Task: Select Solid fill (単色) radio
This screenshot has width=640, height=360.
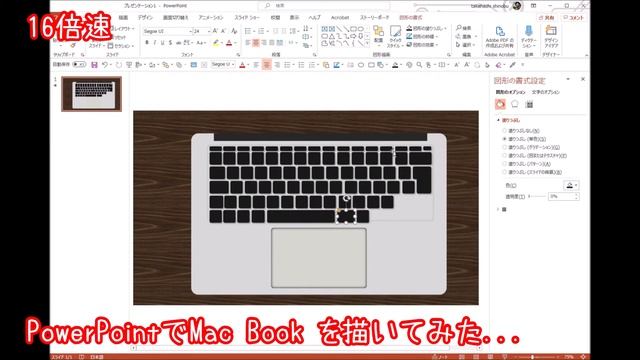Action: (504, 139)
